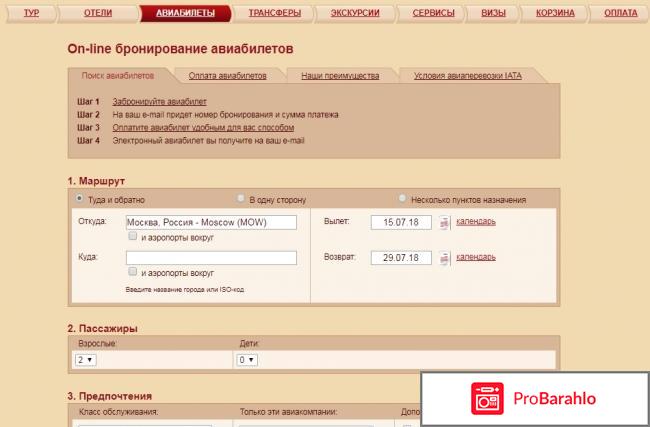650x427 pixels.
Task: Open the Наши преимущества sub-tab
Action: pos(340,76)
